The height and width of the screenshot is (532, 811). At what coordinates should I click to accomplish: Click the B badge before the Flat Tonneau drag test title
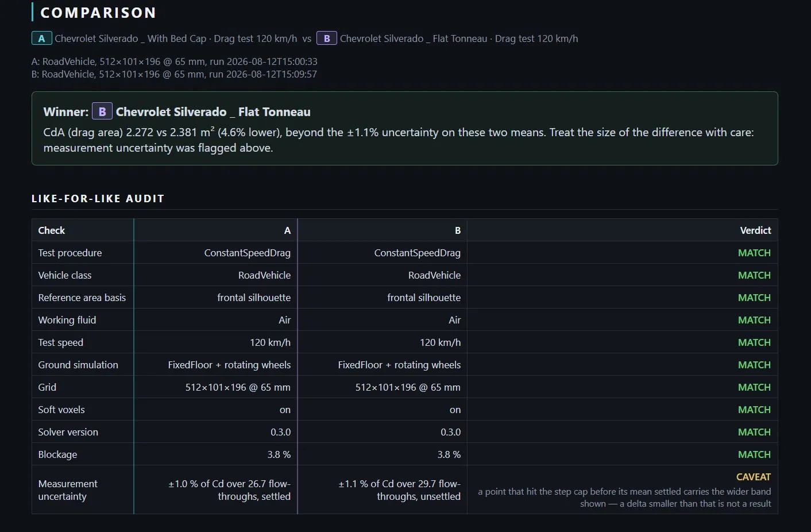click(x=327, y=38)
